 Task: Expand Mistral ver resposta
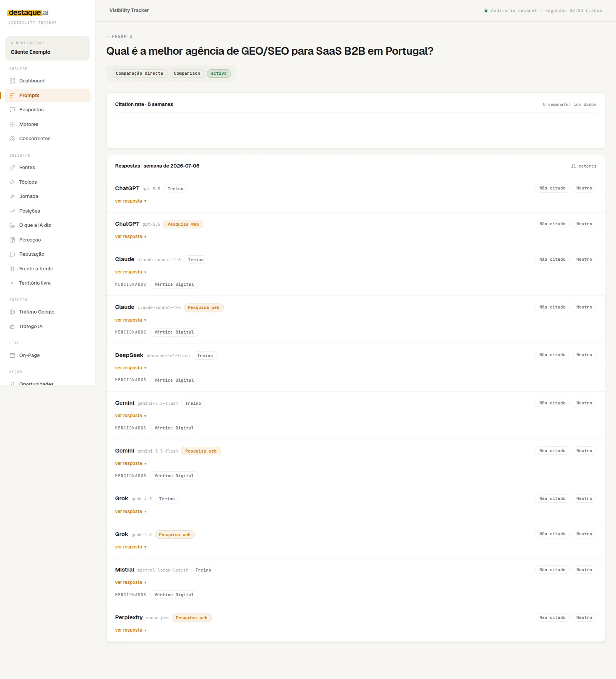point(131,582)
